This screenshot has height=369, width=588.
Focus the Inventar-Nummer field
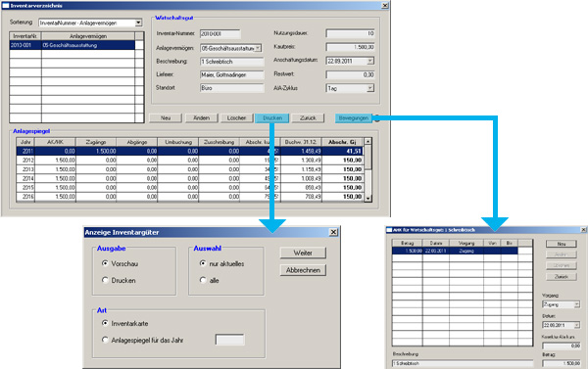(220, 34)
